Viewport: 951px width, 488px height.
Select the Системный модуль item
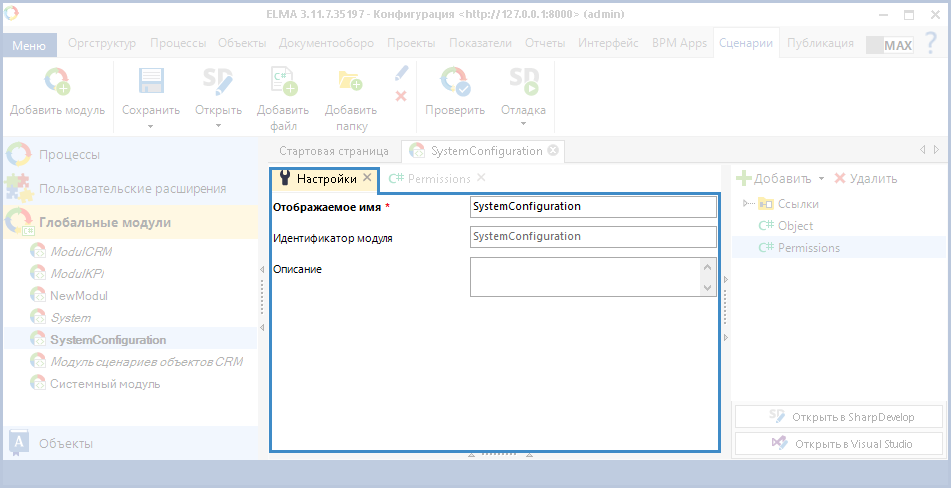(x=105, y=384)
